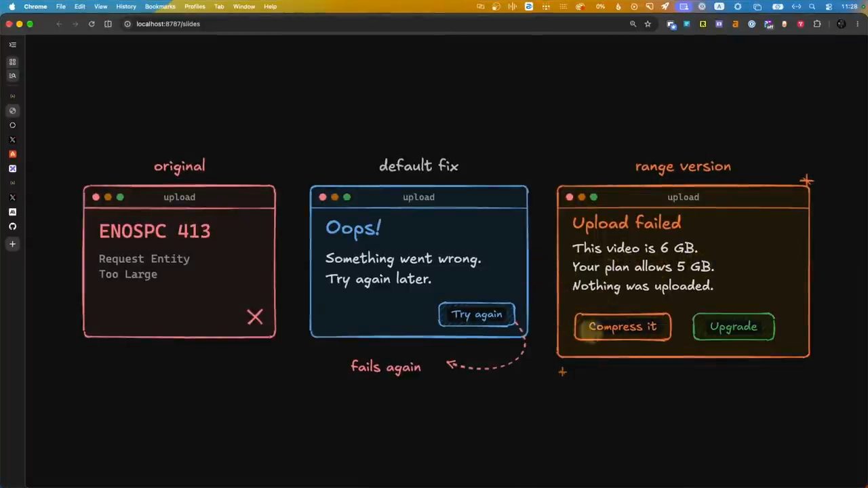Open the zoom magnifier in address bar

[633, 24]
